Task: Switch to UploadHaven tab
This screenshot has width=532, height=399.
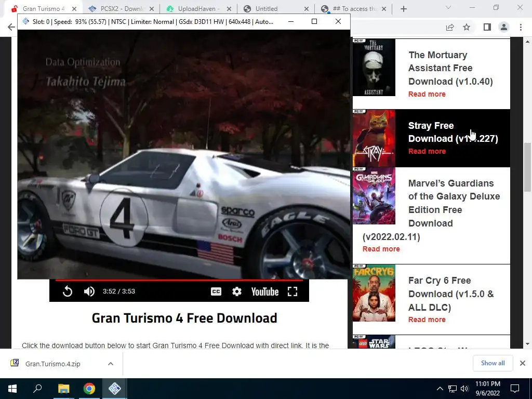Action: (198, 9)
